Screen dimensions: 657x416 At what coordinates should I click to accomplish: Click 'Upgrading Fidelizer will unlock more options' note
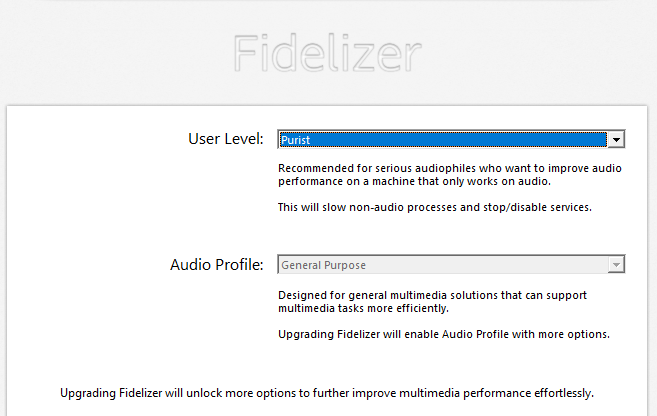327,393
